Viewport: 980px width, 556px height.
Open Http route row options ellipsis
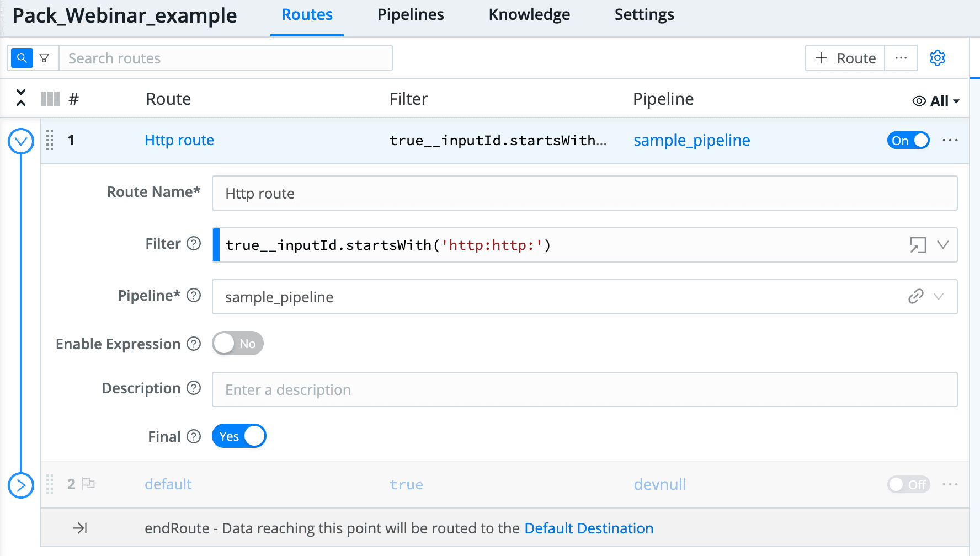[950, 140]
